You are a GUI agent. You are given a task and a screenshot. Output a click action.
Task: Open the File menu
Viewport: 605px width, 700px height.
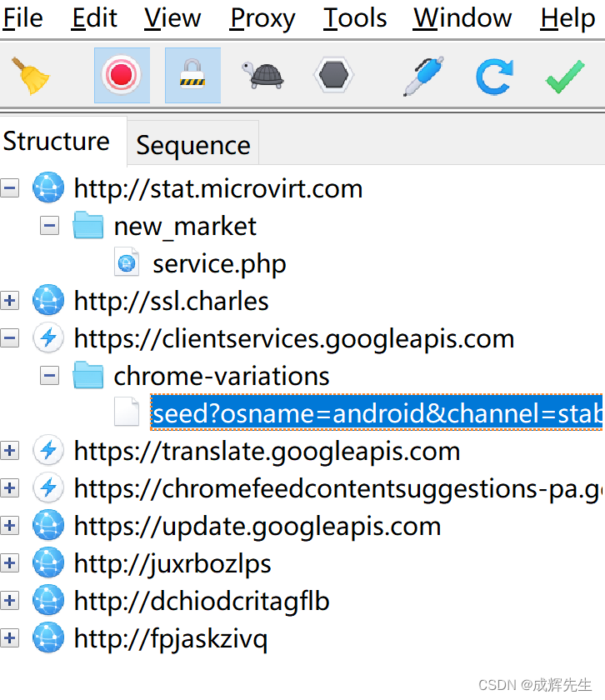(22, 18)
